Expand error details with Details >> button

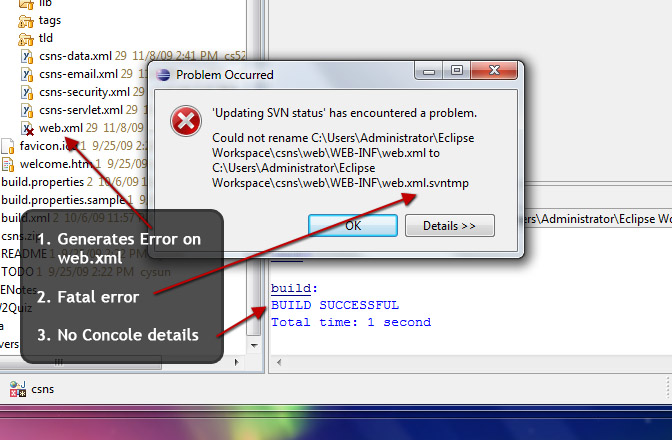[450, 225]
